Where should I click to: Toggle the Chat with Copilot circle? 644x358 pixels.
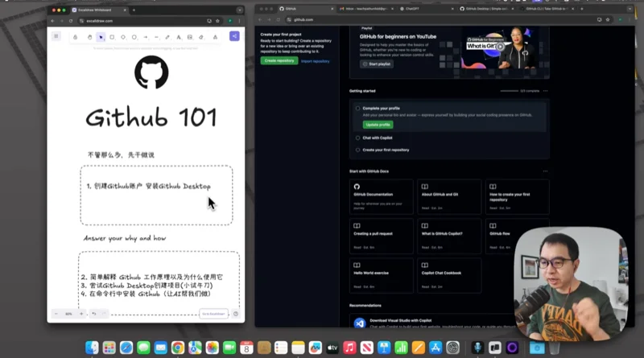point(357,138)
